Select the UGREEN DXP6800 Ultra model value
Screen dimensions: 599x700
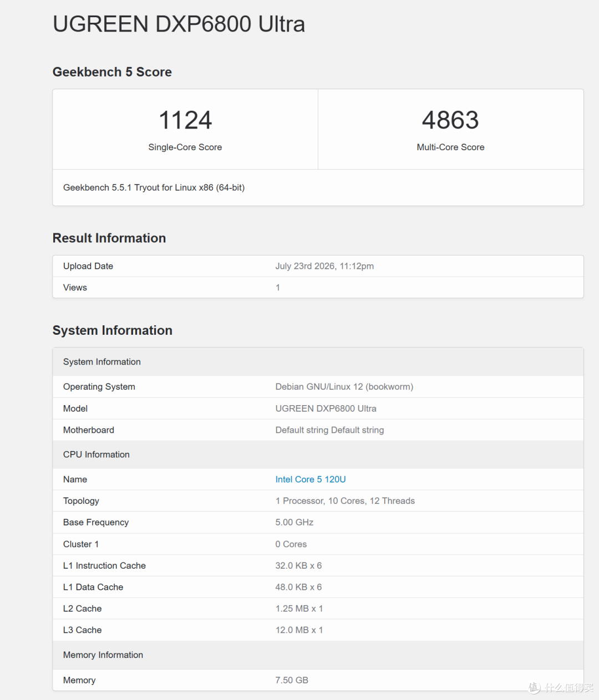[x=326, y=408]
